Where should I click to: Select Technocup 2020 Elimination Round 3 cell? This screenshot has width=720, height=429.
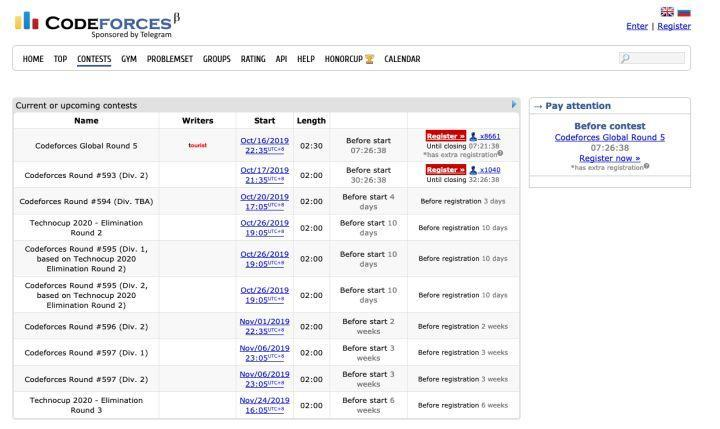coord(86,405)
